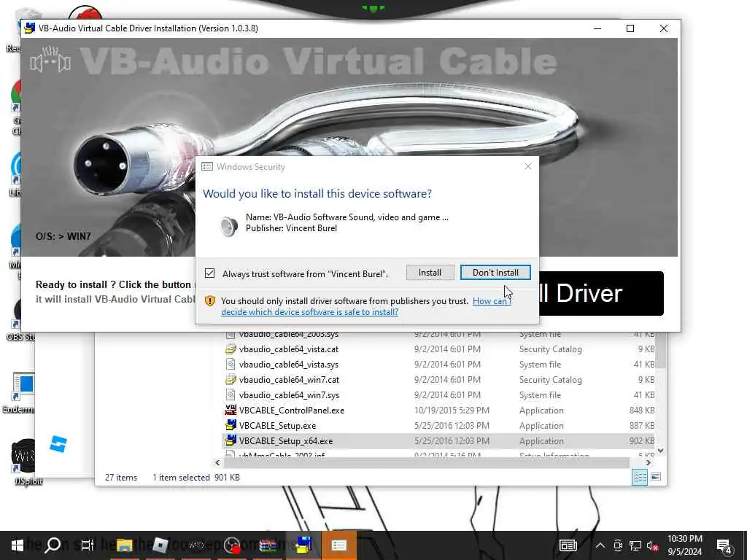Switch to the Windows Security taskbar item

point(338,545)
